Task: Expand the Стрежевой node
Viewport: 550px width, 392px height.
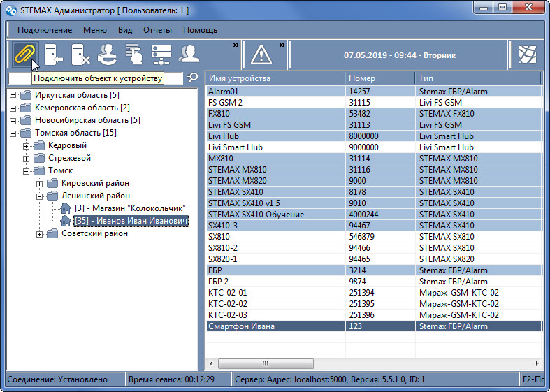Action: [x=27, y=159]
